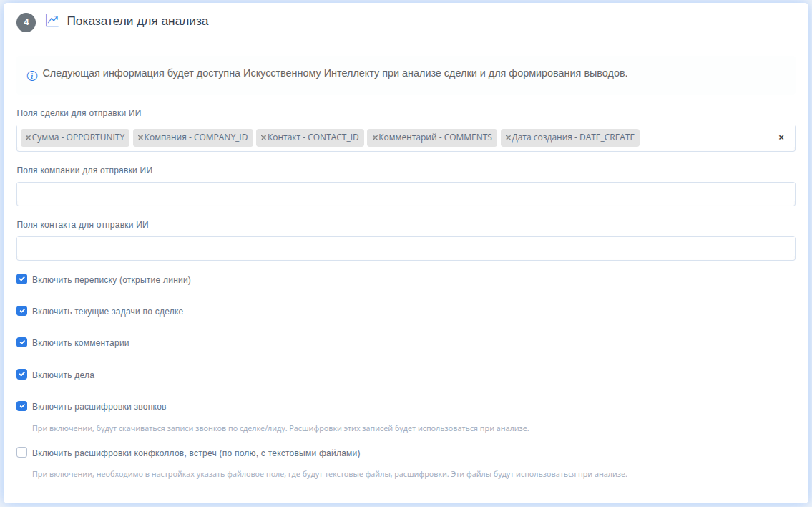This screenshot has width=812, height=507.
Task: Remove the Сумма - OPPORTUNITY tag
Action: click(28, 137)
